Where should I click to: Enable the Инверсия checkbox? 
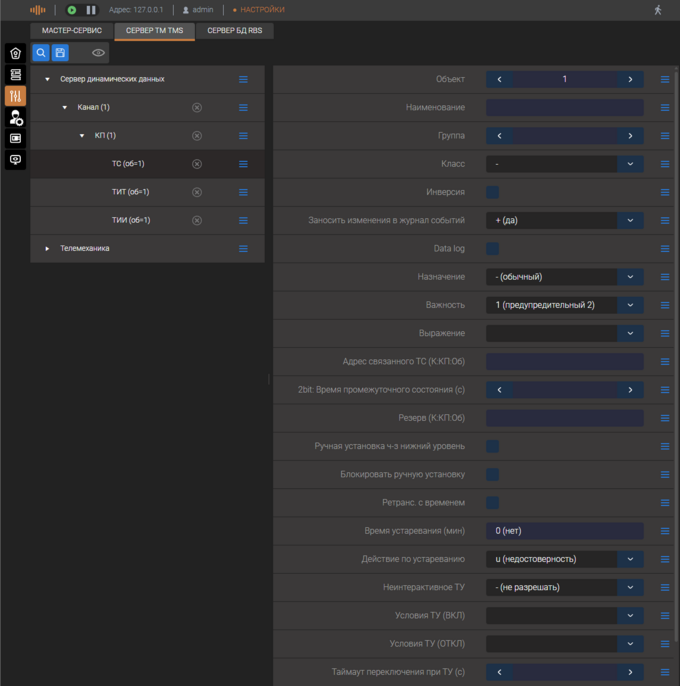492,192
